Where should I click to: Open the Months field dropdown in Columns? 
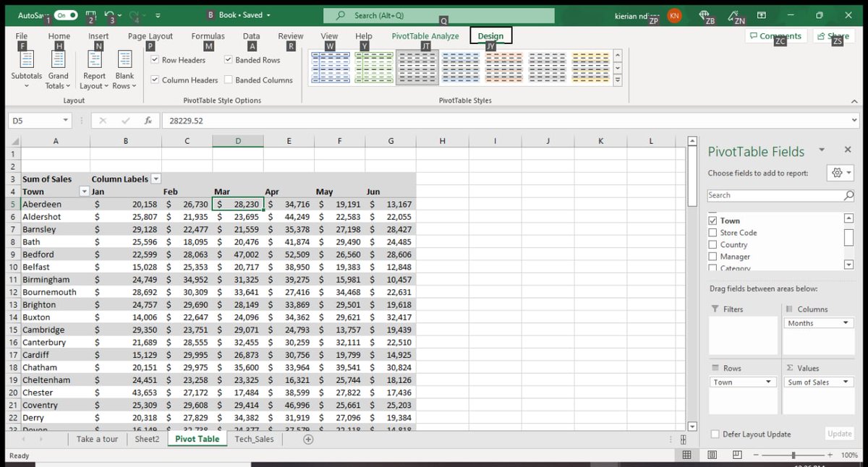(845, 323)
